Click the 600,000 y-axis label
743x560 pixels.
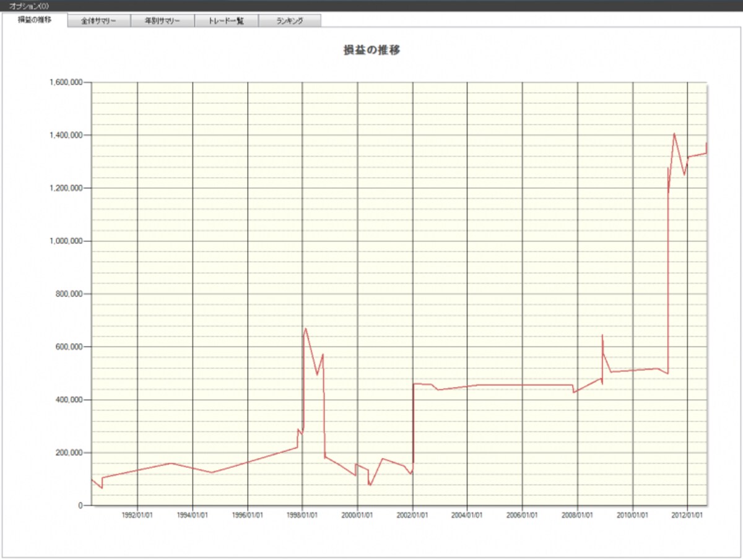point(68,347)
